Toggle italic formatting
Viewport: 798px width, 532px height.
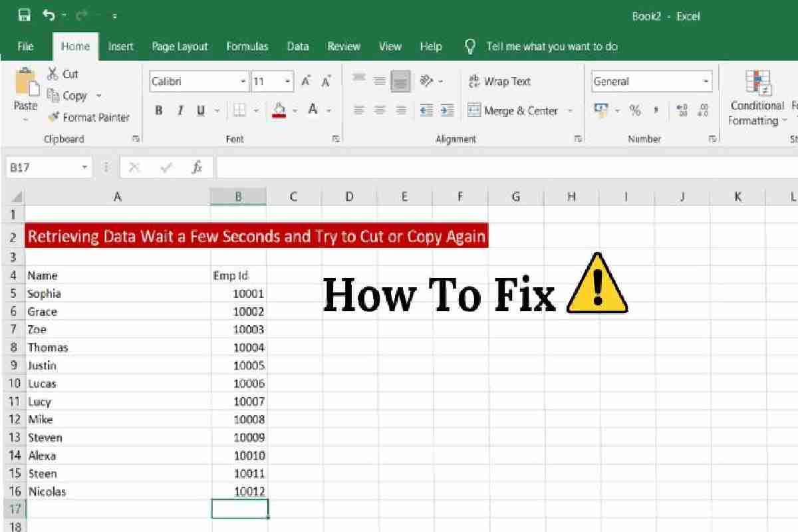[x=179, y=110]
